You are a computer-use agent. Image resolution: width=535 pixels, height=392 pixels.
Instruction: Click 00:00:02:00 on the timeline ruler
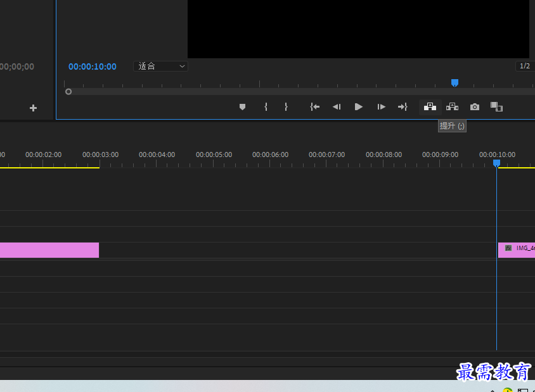tap(43, 155)
